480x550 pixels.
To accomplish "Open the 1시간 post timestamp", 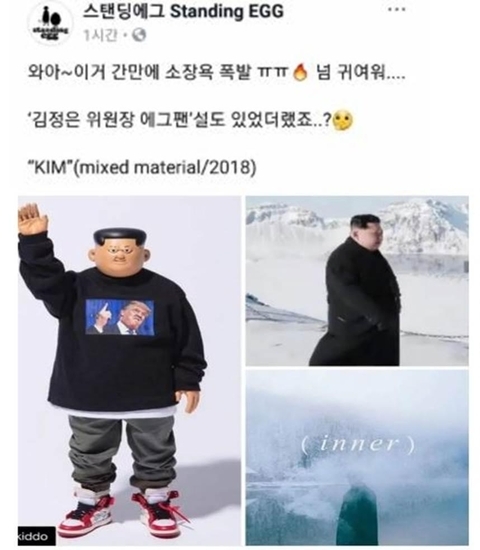I will tap(100, 35).
